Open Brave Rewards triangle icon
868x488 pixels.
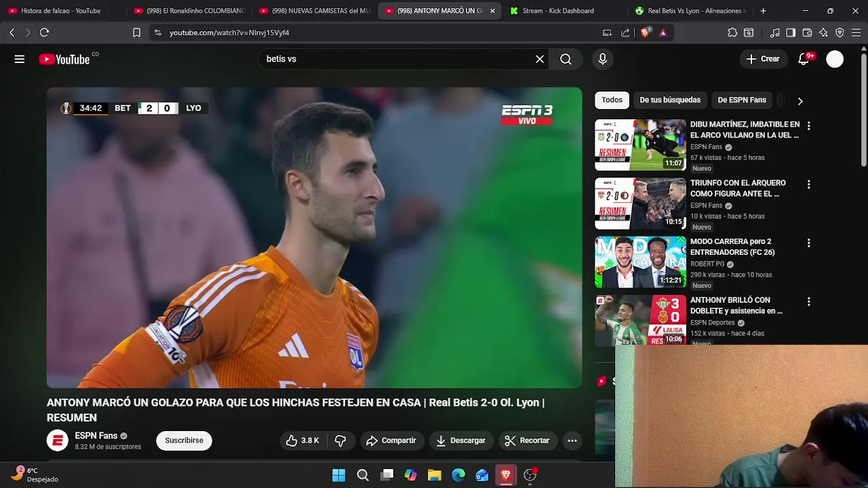tap(663, 33)
